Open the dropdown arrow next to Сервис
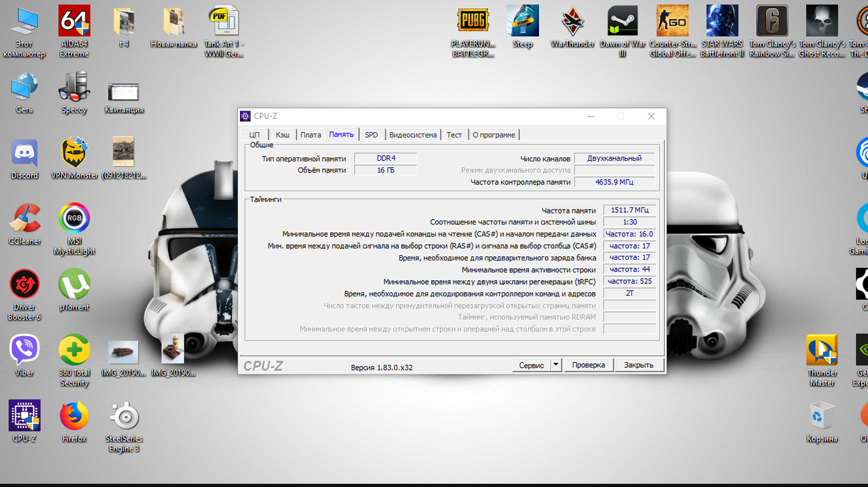This screenshot has width=868, height=487. (x=555, y=365)
